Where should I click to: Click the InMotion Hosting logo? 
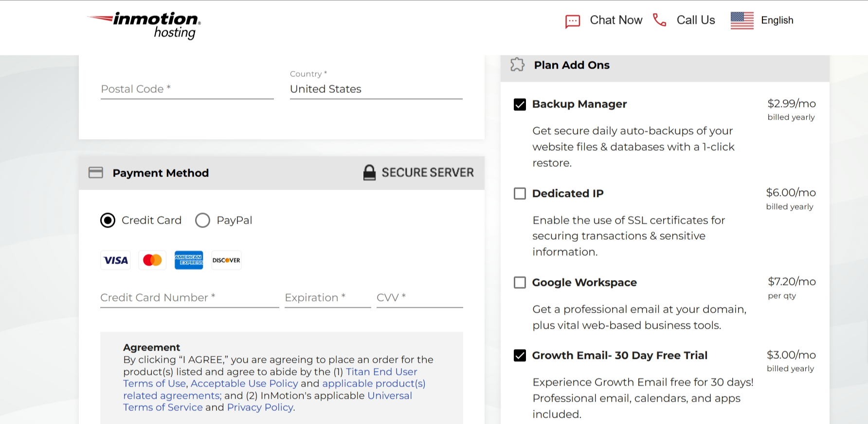144,25
